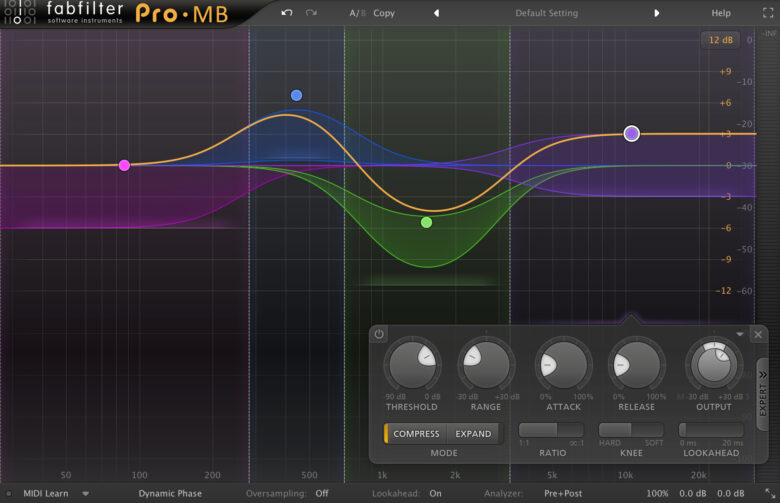This screenshot has height=503, width=780.
Task: Open the Default Setting preset menu
Action: click(546, 13)
